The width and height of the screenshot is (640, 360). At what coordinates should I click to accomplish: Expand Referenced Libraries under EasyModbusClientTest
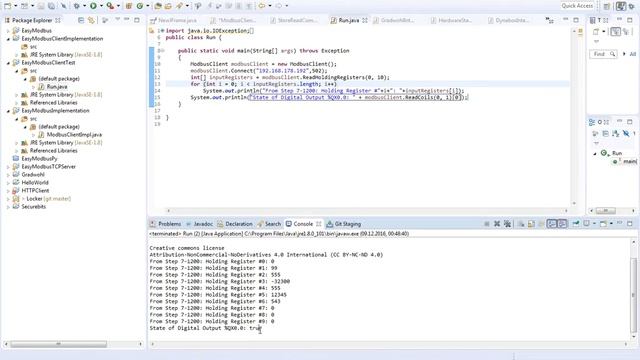point(17,103)
